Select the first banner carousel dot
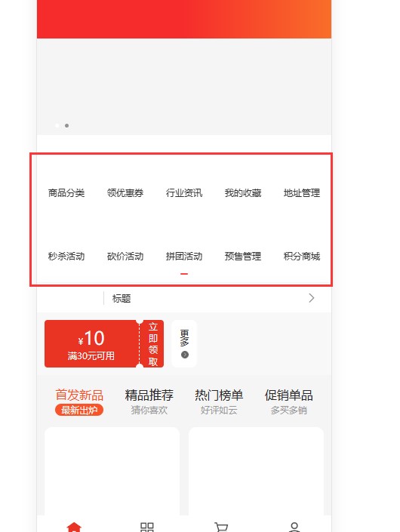Screen dimensions: 400x532 tap(57, 125)
